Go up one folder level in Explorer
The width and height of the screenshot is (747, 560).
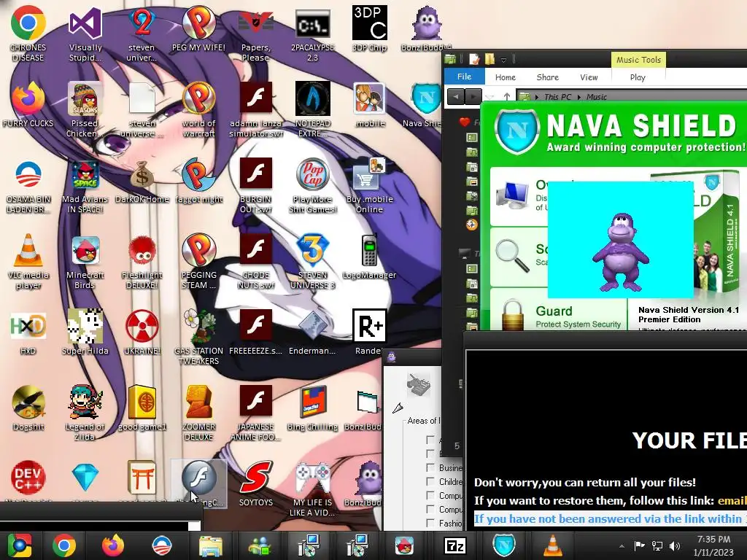pyautogui.click(x=507, y=97)
